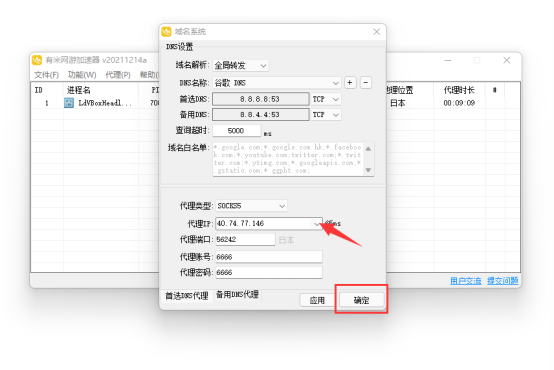Click the 00:09:09 duration cell
Viewport: 554px width, 370px height.
click(459, 103)
